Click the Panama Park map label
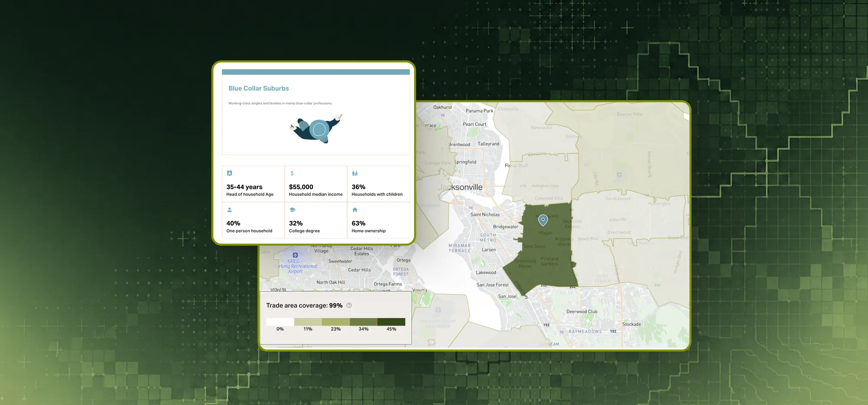The image size is (868, 405). [x=480, y=111]
